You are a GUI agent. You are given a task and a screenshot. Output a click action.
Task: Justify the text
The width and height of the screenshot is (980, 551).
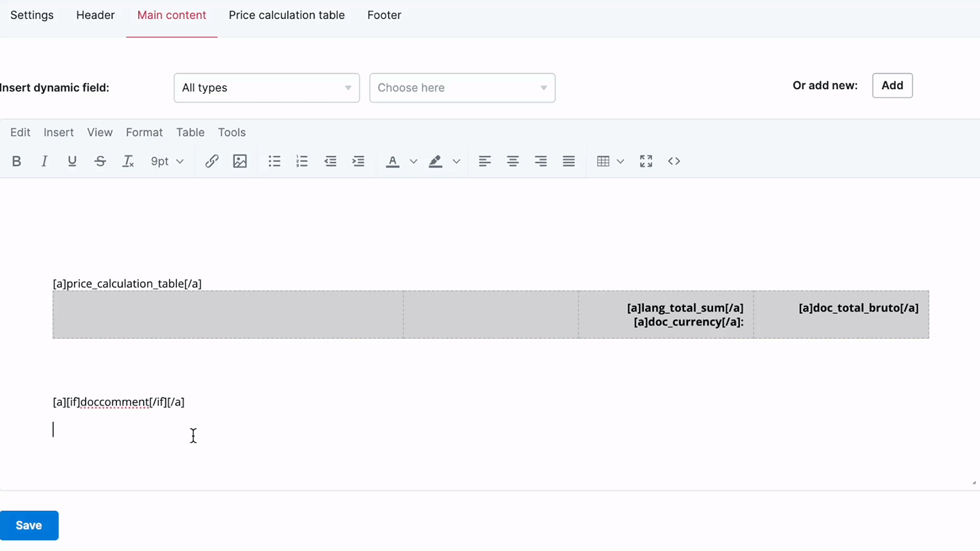pos(568,161)
